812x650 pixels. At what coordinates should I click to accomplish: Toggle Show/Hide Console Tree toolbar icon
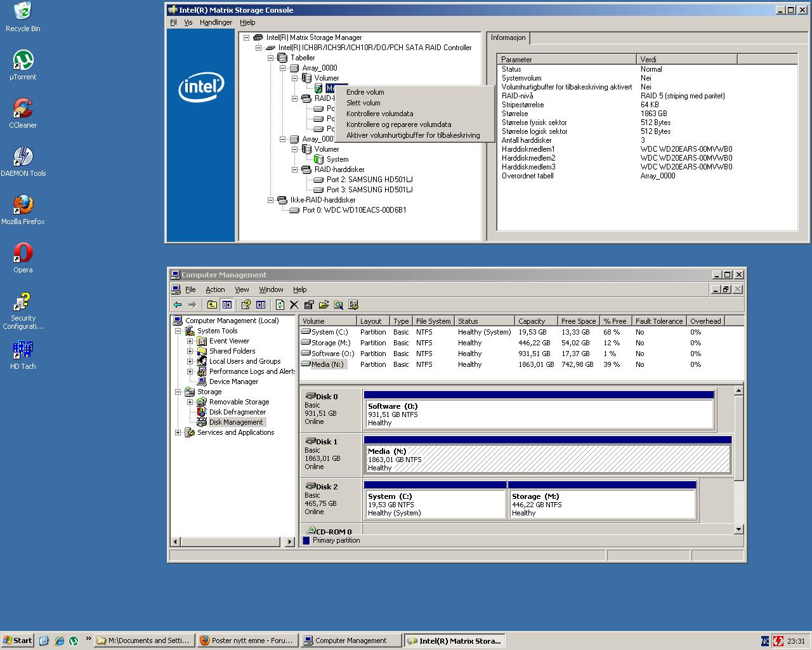click(226, 305)
